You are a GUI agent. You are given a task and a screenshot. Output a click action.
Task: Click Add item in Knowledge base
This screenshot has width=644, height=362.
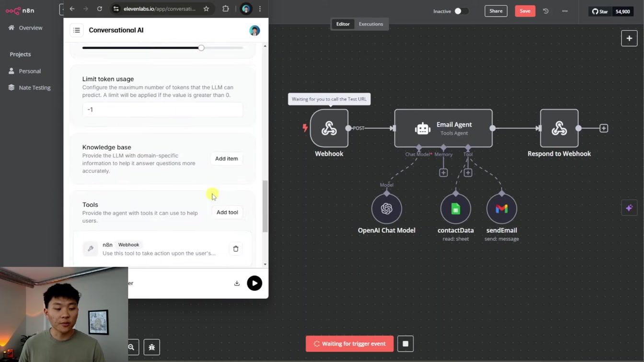[x=227, y=158]
